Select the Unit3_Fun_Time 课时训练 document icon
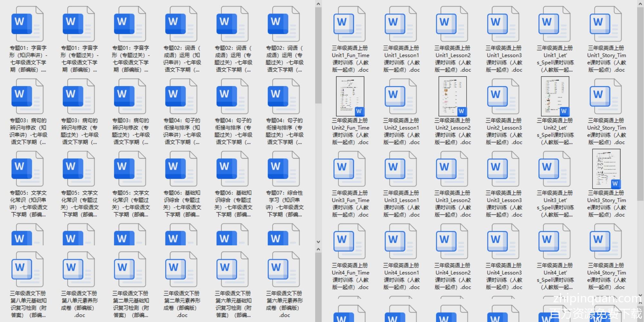This screenshot has width=644, height=322. pos(349,169)
